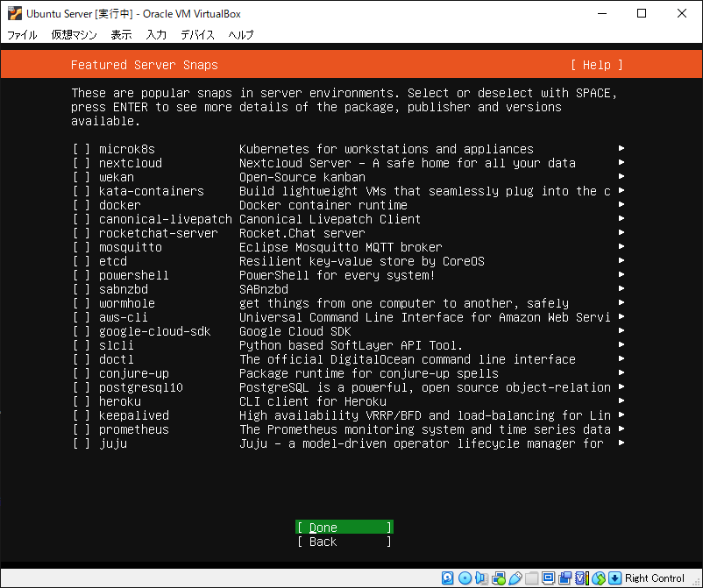The image size is (703, 588).
Task: Open the greyed shared folders status icon
Action: [x=532, y=578]
